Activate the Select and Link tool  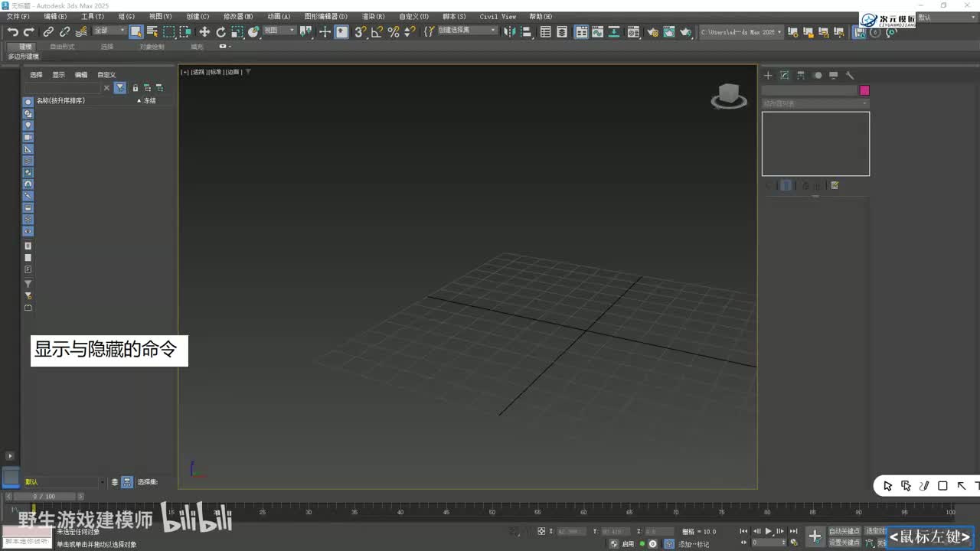(x=48, y=31)
